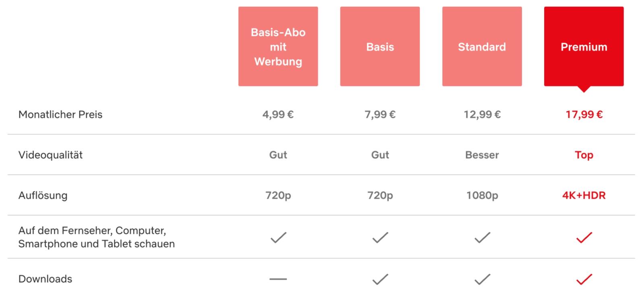Click the Basis downloads checkmark
This screenshot has width=644, height=305.
tap(380, 279)
